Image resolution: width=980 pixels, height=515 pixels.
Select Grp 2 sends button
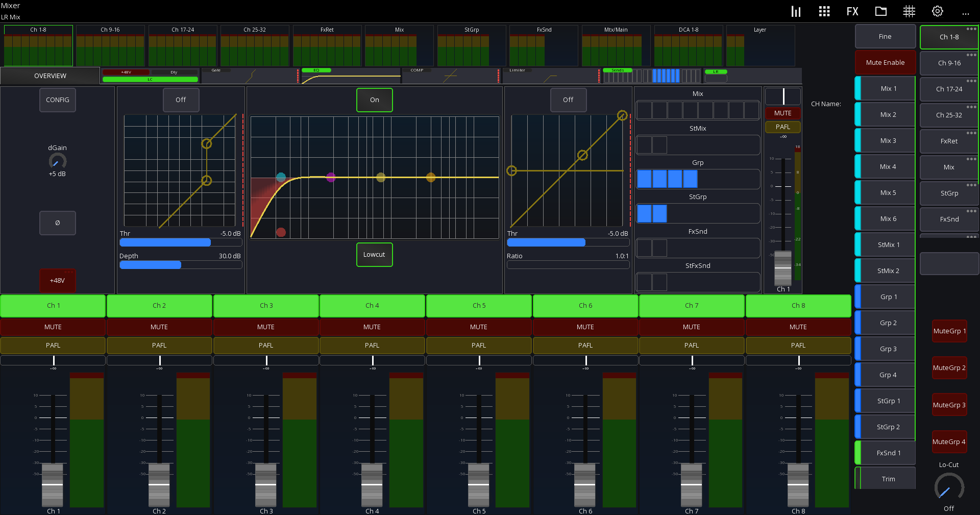tap(885, 323)
